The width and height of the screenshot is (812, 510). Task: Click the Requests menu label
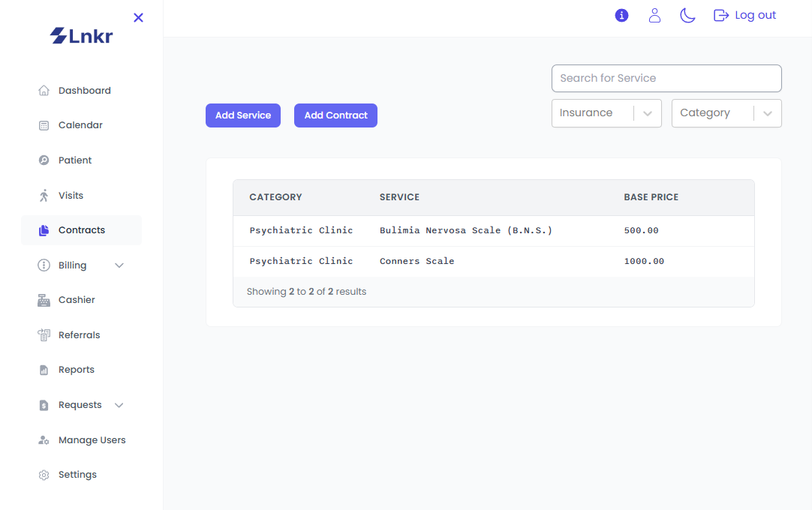coord(80,405)
